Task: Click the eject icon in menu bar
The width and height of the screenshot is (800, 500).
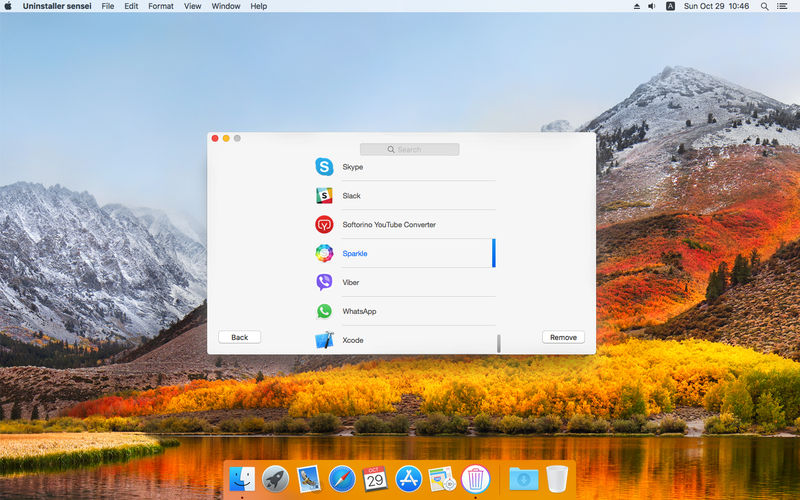Action: (x=636, y=6)
